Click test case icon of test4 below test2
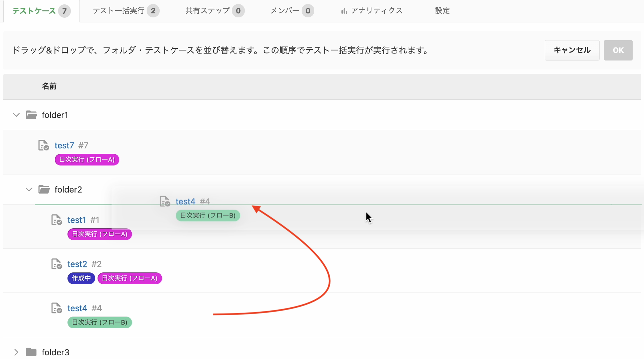The width and height of the screenshot is (644, 359). pos(57,308)
